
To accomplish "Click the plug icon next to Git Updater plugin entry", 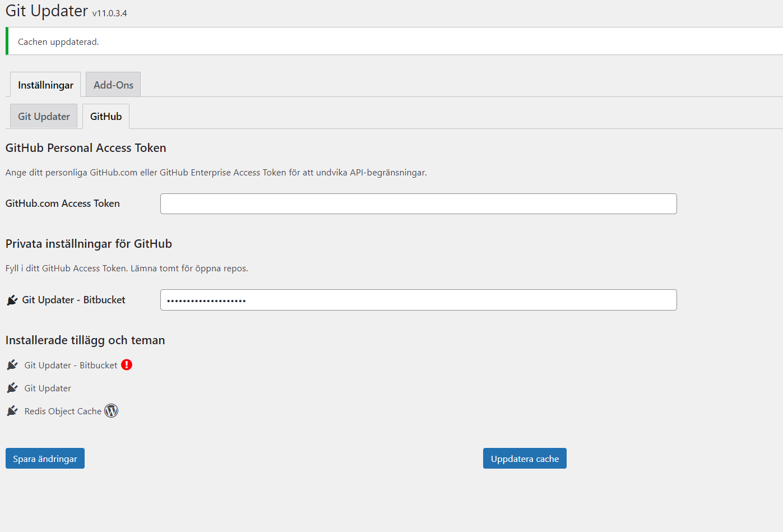I will 12,387.
